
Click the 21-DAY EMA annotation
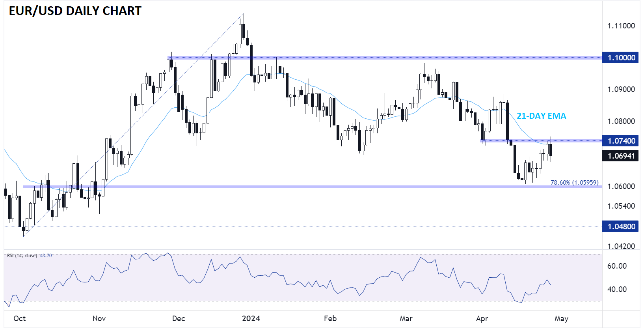tap(542, 116)
